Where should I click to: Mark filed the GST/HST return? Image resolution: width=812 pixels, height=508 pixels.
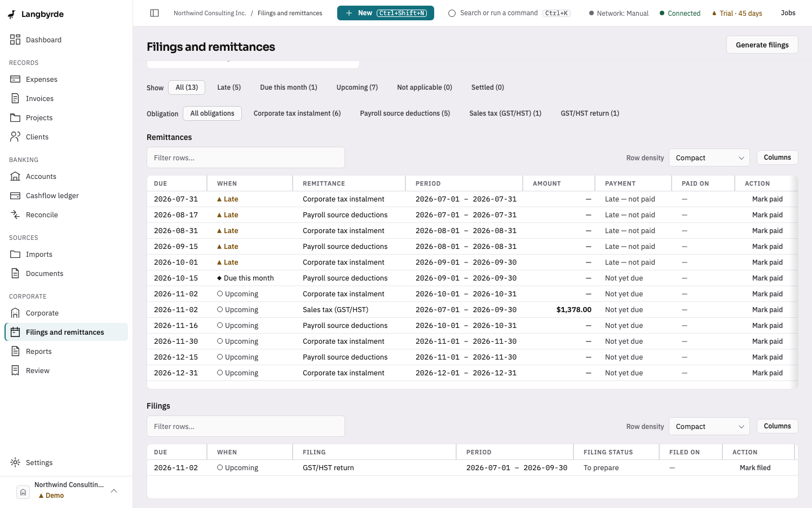(x=755, y=468)
